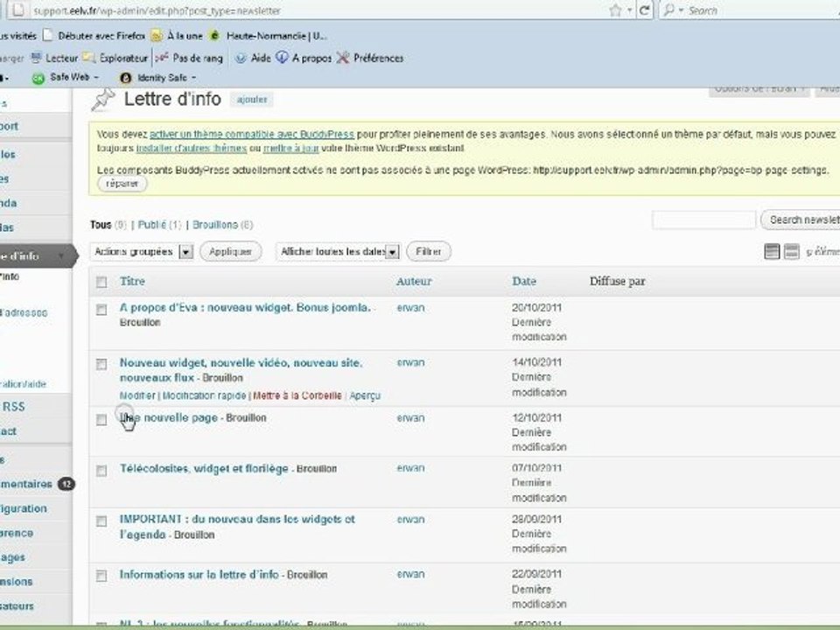Check the box for Télécolosites row
This screenshot has height=630, width=840.
pyautogui.click(x=101, y=471)
